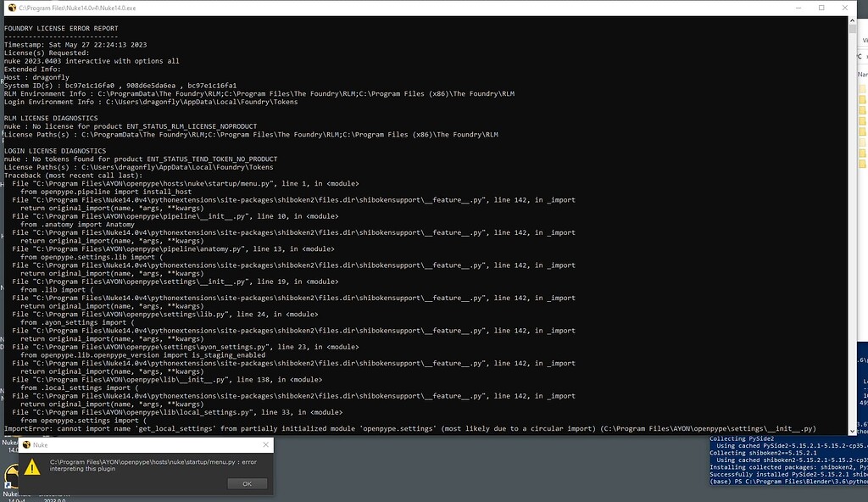Maximize the Nuke14.0.exe console window
868x502 pixels.
coord(821,8)
